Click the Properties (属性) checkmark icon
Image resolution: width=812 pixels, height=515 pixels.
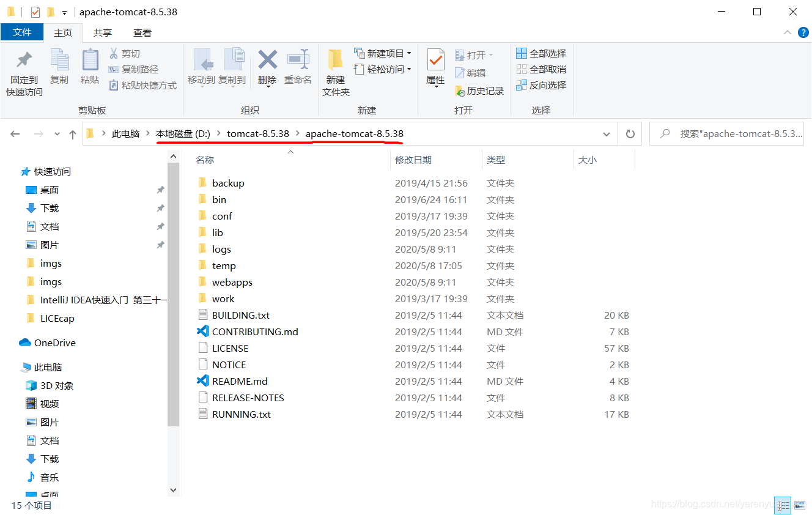435,61
